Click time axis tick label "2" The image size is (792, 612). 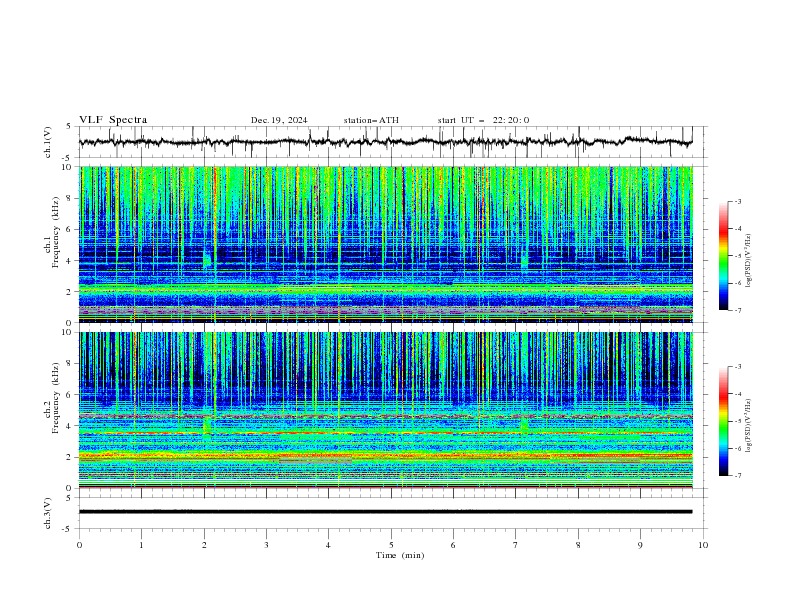[x=204, y=545]
